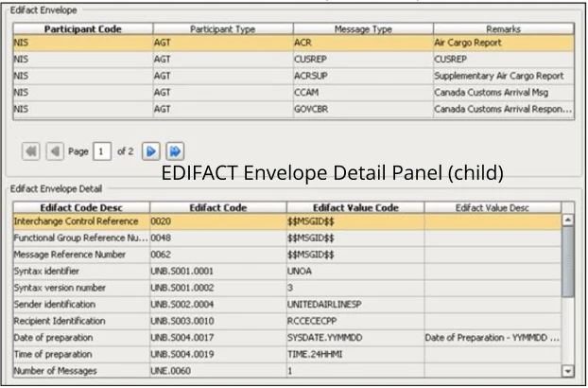Select the Sender identification row
Screen dimensions: 588x388
(287, 305)
